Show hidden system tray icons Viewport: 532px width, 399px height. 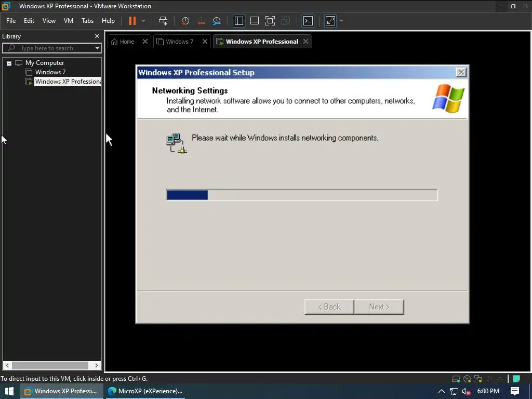[442, 392]
